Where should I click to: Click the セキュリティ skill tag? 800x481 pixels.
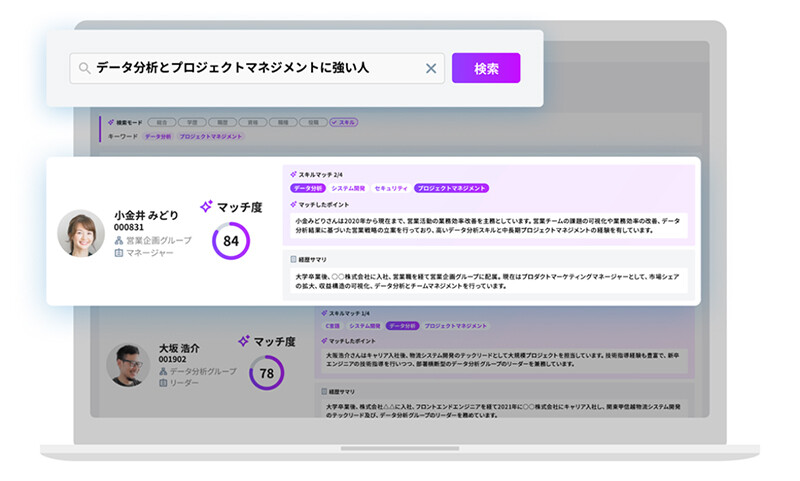(391, 188)
